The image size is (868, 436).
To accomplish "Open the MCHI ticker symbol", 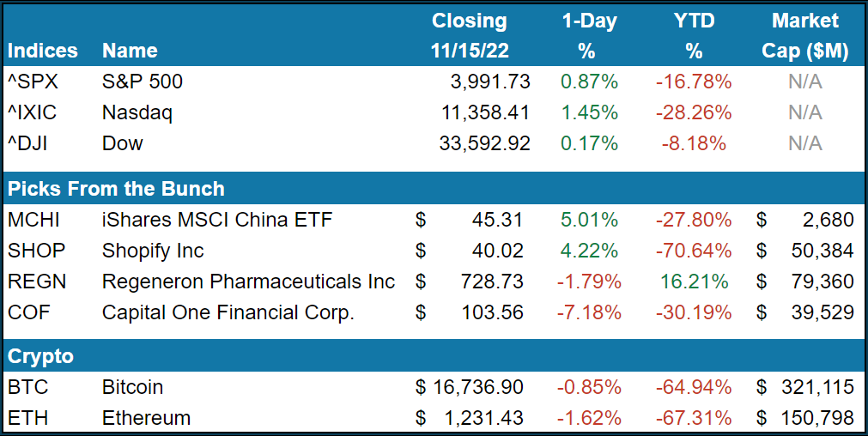I will coord(34,220).
